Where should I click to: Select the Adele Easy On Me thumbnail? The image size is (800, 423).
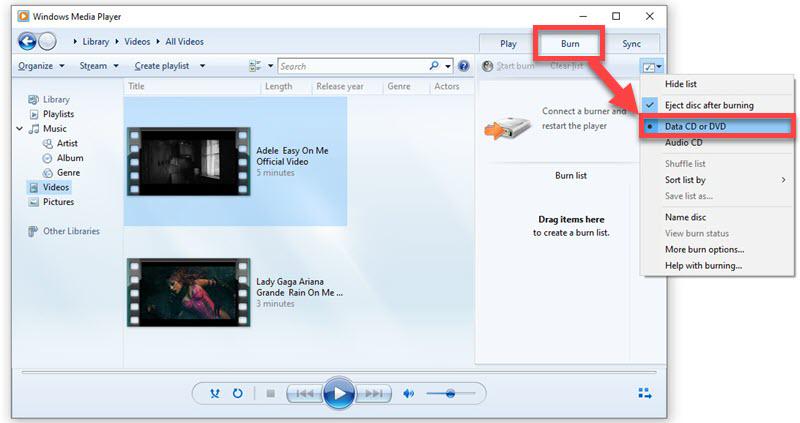coord(189,162)
